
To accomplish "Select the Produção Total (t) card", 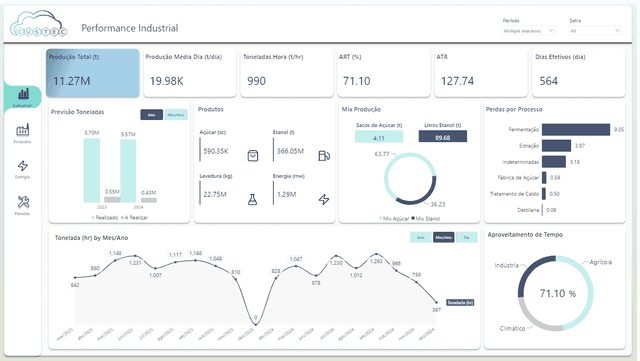I will (x=93, y=73).
